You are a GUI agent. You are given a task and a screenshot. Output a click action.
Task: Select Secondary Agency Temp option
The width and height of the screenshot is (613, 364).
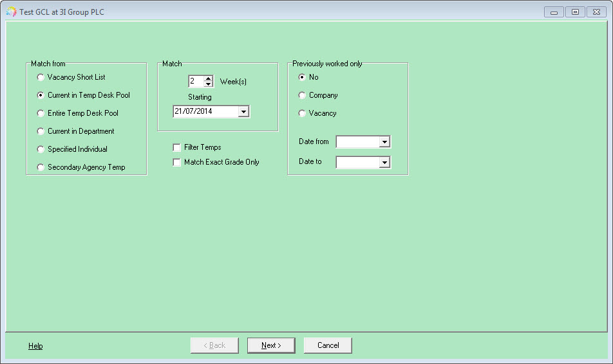tap(41, 167)
